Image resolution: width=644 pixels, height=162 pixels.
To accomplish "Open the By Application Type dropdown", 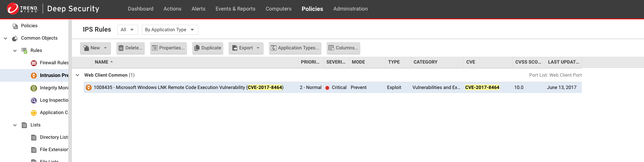I will [170, 30].
